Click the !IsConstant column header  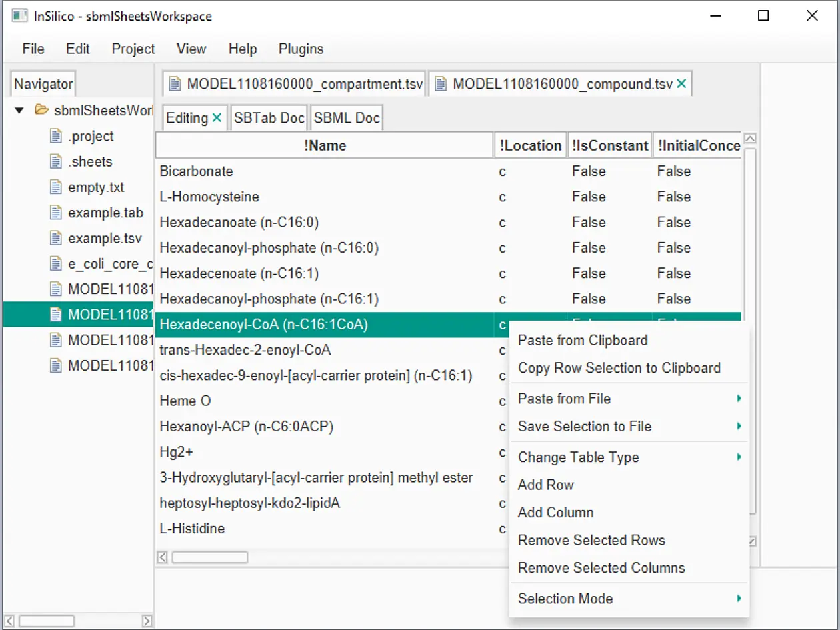(x=609, y=145)
